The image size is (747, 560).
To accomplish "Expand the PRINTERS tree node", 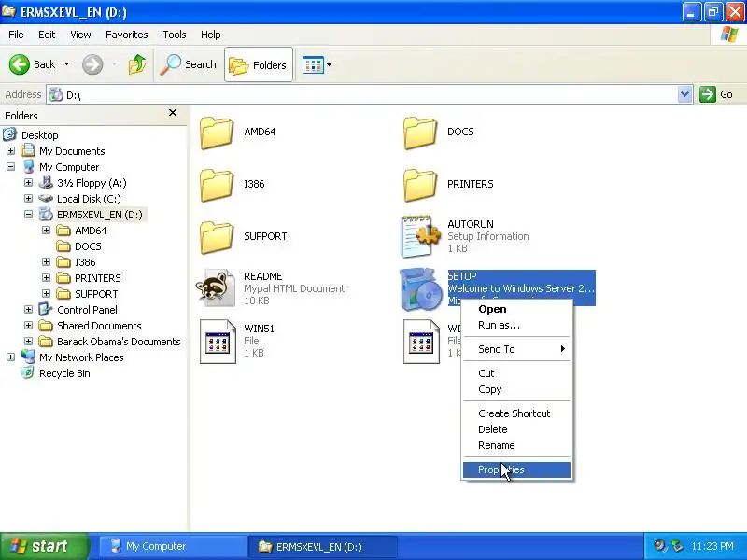I will click(x=46, y=277).
